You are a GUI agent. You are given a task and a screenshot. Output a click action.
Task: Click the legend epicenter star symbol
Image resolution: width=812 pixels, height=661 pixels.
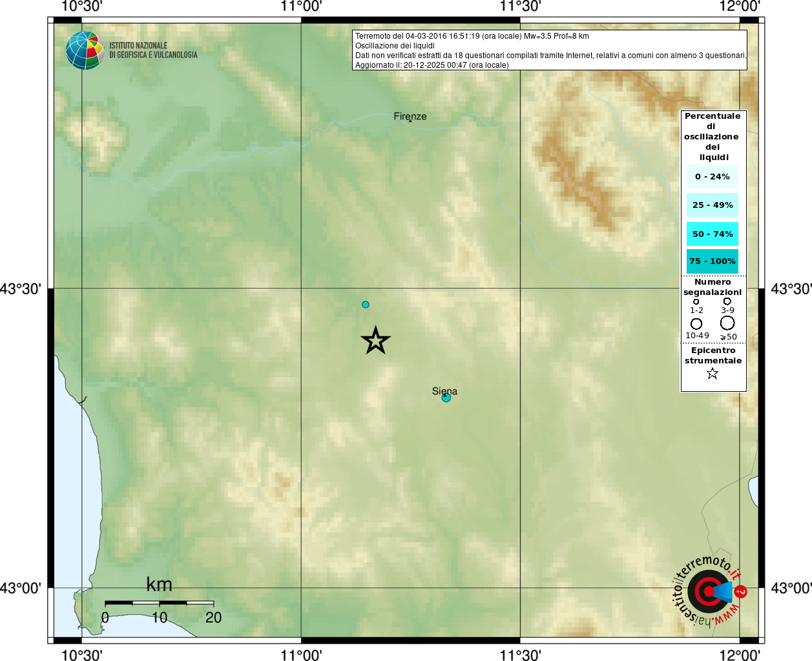tap(713, 373)
